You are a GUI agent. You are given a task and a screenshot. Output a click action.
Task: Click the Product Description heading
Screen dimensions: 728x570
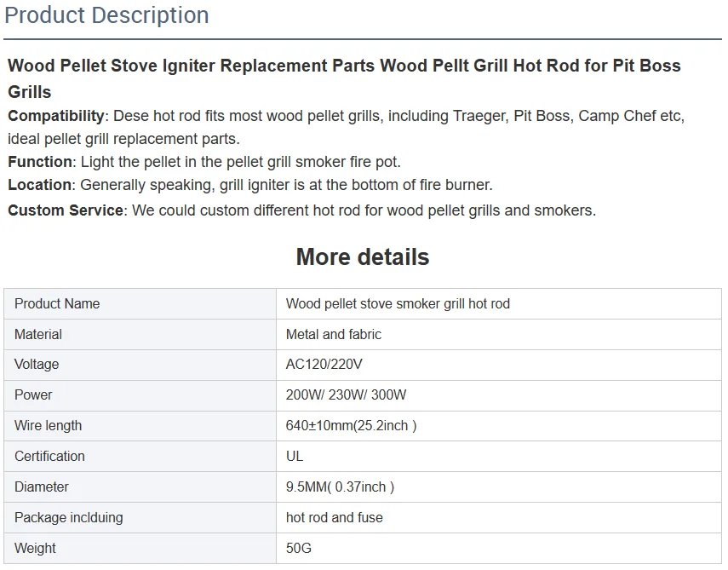(x=106, y=14)
